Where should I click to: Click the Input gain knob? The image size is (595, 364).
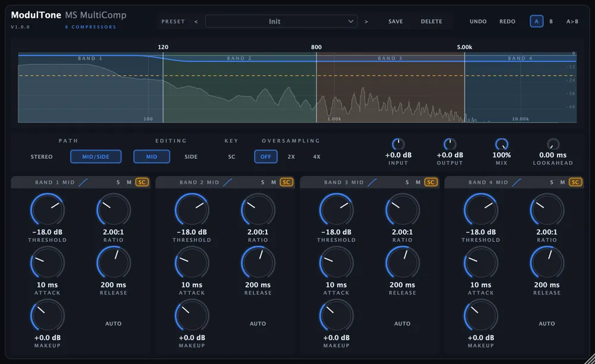pyautogui.click(x=398, y=144)
